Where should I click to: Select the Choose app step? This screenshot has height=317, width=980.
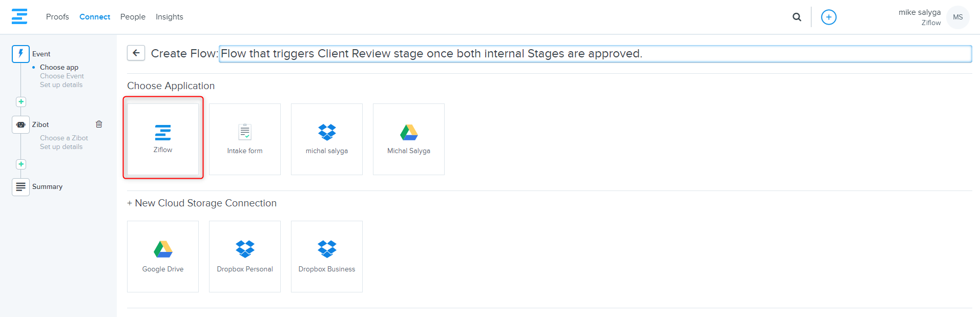pyautogui.click(x=59, y=67)
